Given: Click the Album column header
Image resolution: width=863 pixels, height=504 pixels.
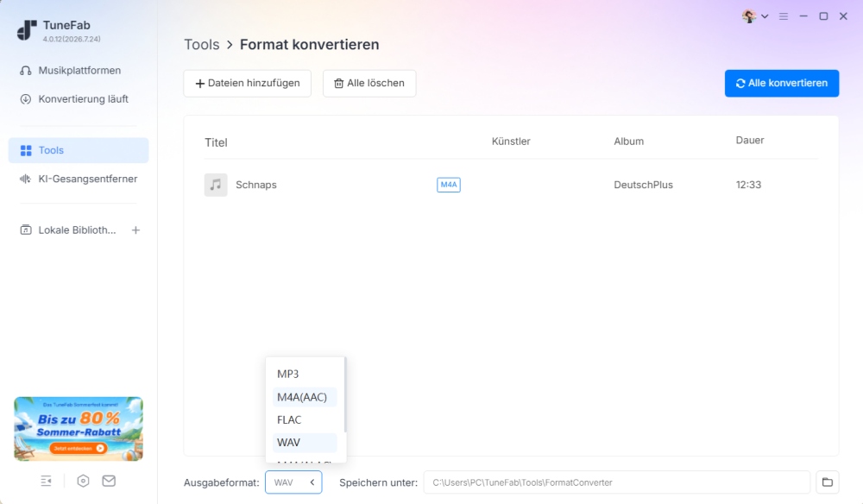Looking at the screenshot, I should [x=628, y=142].
